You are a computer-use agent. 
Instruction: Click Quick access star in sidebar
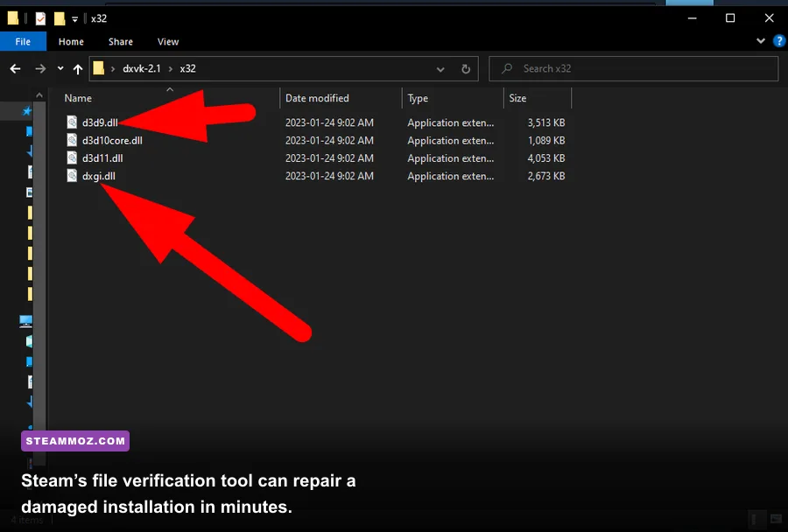[26, 111]
